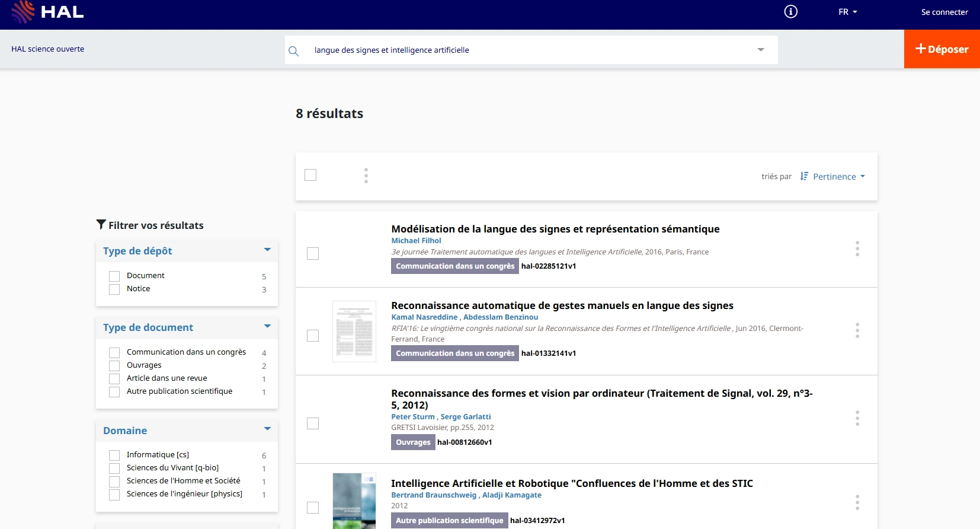
Task: Go to HAL science ouverte
Action: 47,49
